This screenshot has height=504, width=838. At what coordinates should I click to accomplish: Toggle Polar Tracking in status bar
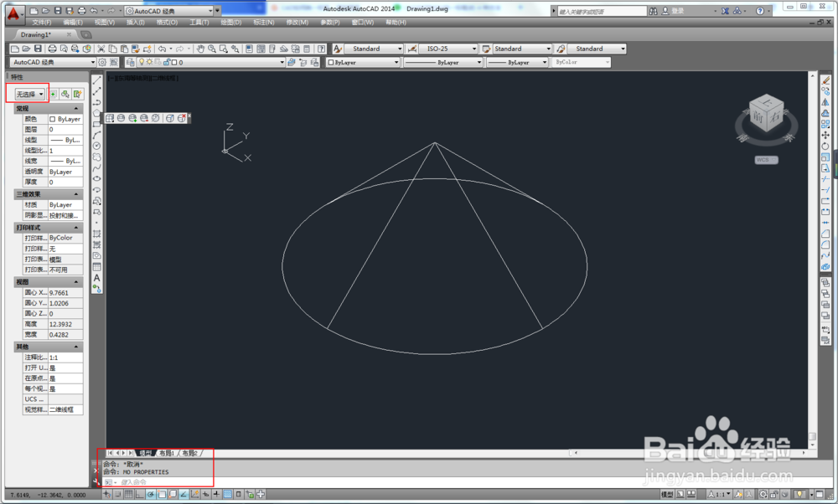(x=151, y=495)
